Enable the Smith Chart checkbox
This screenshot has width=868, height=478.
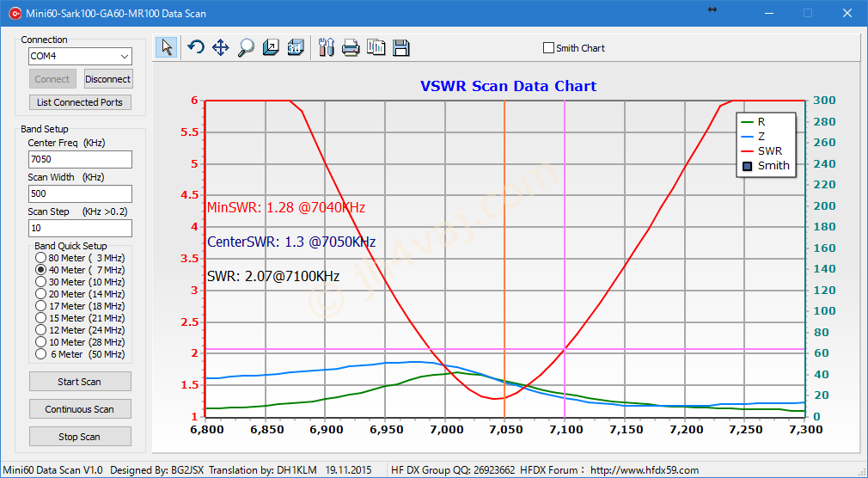click(x=548, y=48)
